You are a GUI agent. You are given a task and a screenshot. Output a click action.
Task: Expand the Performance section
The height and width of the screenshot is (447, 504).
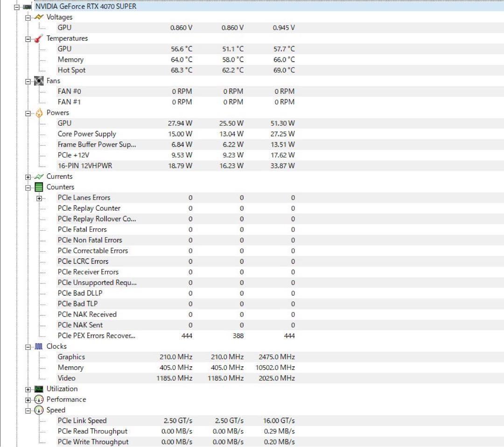tap(28, 400)
